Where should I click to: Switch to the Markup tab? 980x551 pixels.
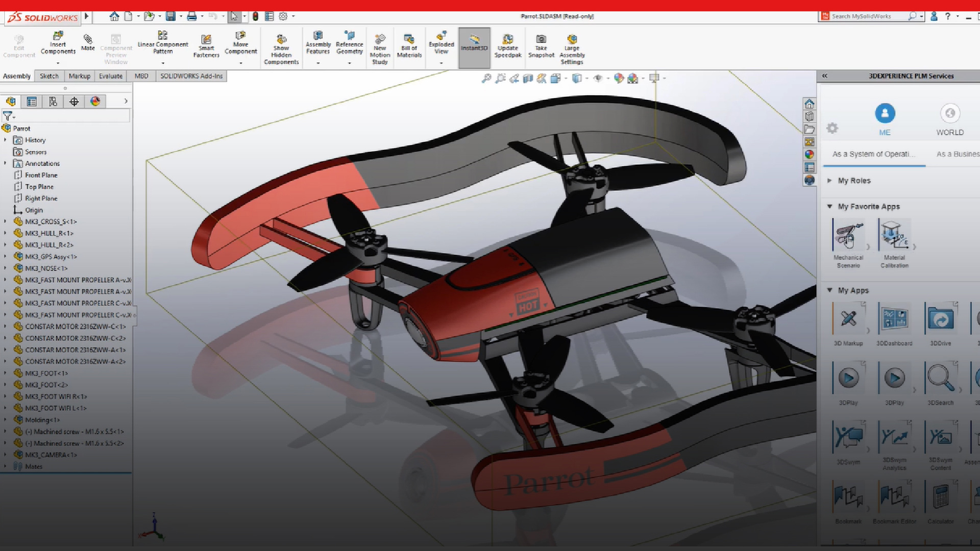(79, 76)
